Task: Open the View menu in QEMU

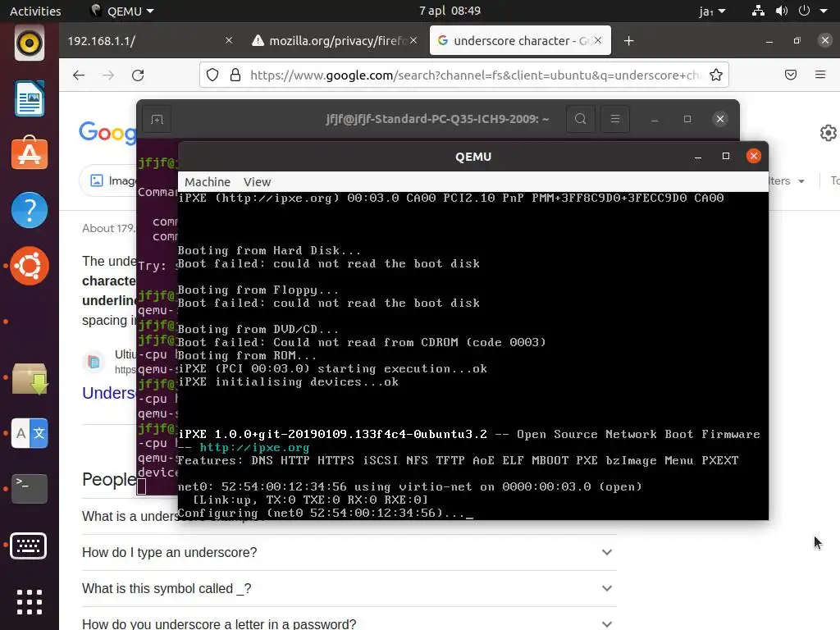Action: pyautogui.click(x=257, y=182)
